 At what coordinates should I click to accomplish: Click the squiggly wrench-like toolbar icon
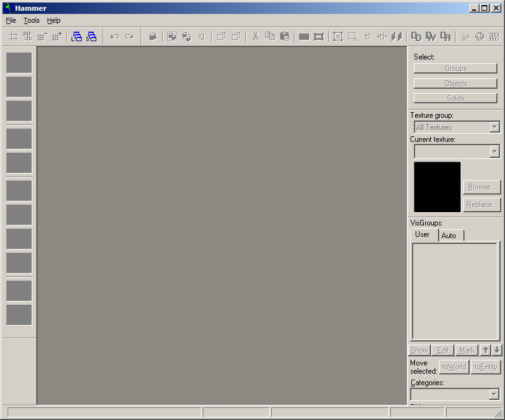point(465,37)
